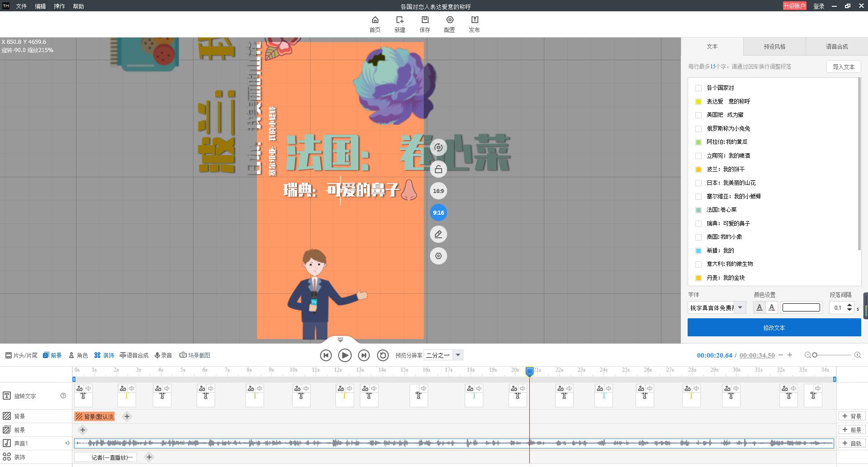868x467 pixels.
Task: Click the 旋转文字 track T icon
Action: pyautogui.click(x=7, y=396)
